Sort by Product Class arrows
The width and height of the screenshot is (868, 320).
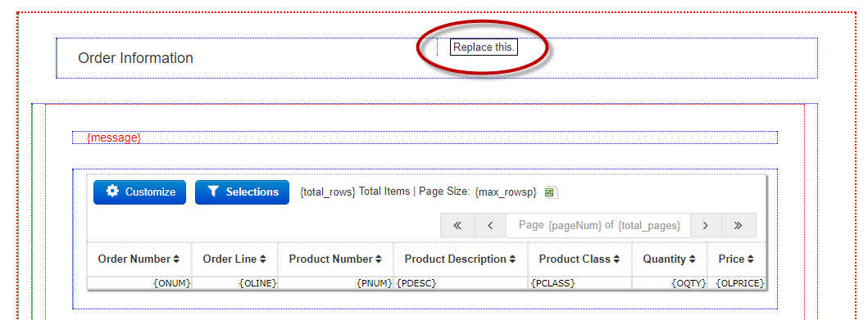[616, 259]
